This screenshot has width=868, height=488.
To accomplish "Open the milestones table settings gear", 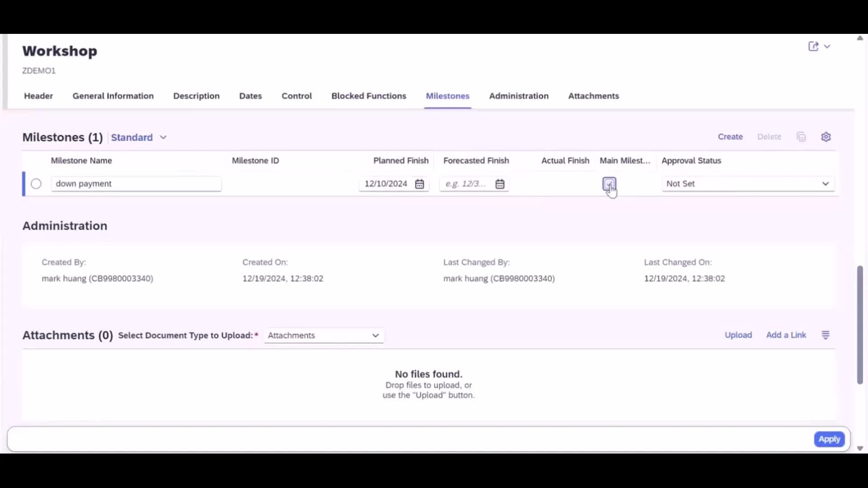I will (825, 137).
